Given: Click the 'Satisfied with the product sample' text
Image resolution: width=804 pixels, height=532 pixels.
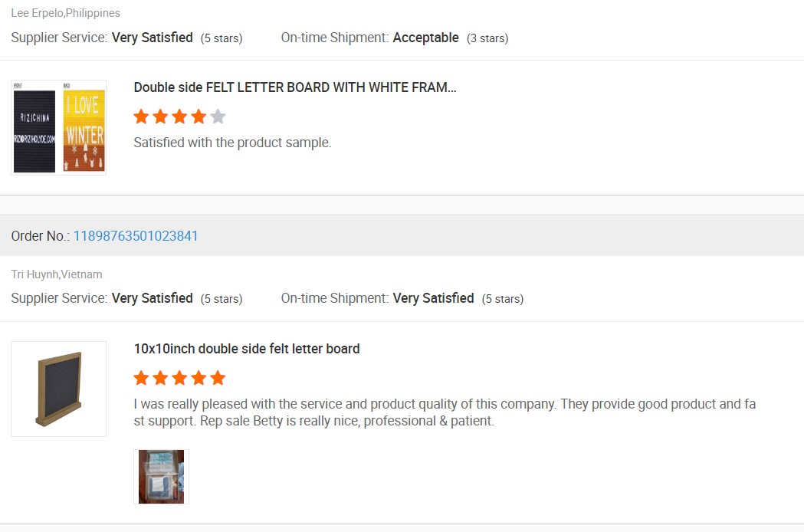Looking at the screenshot, I should (x=232, y=143).
